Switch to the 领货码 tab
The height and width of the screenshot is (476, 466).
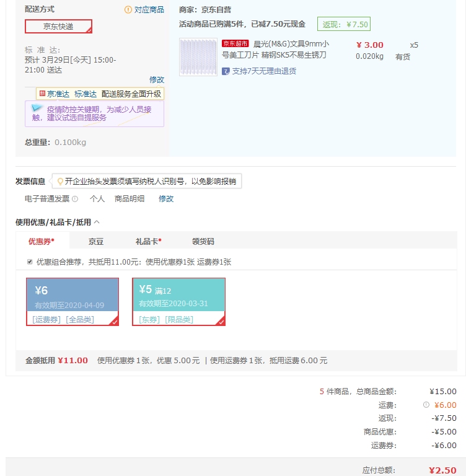[x=203, y=241]
